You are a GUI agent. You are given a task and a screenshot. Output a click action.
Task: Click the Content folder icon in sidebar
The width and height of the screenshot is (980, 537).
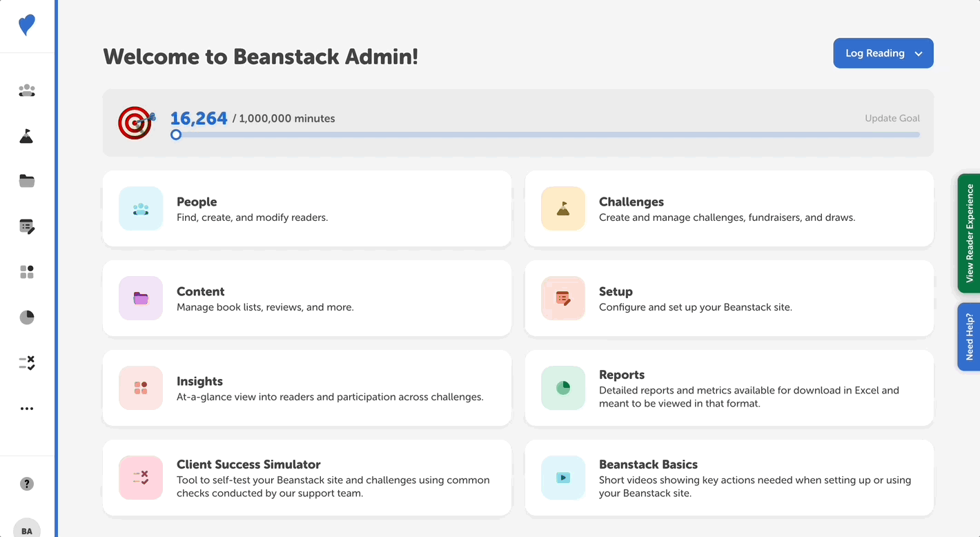coord(26,181)
